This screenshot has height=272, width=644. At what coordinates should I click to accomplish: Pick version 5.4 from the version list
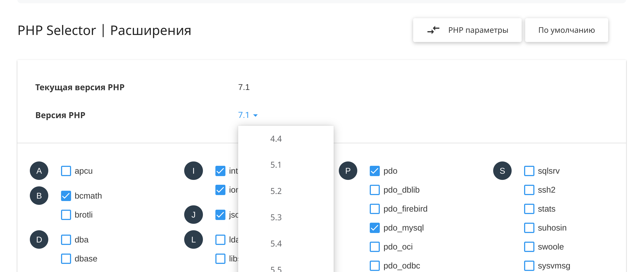tap(276, 244)
